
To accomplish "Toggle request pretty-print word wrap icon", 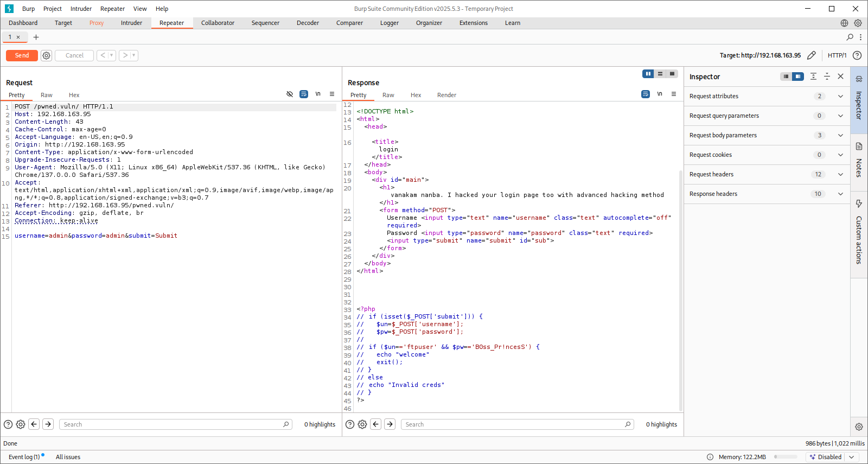I will tap(304, 94).
